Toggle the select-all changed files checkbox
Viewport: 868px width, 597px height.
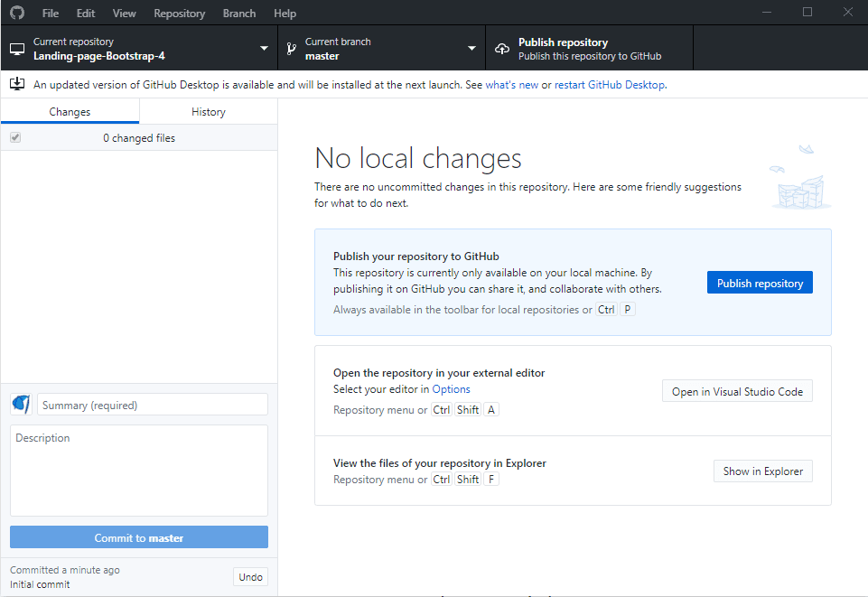(15, 137)
